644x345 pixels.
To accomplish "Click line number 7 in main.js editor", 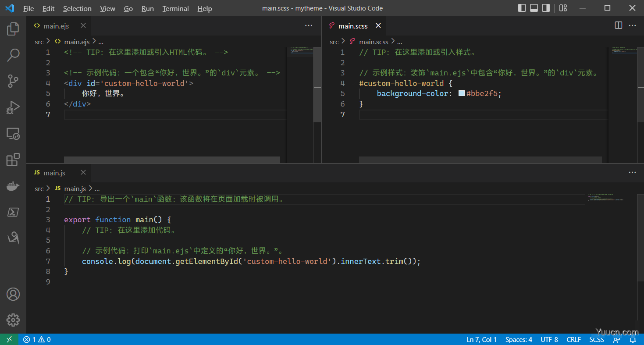I will [x=48, y=261].
